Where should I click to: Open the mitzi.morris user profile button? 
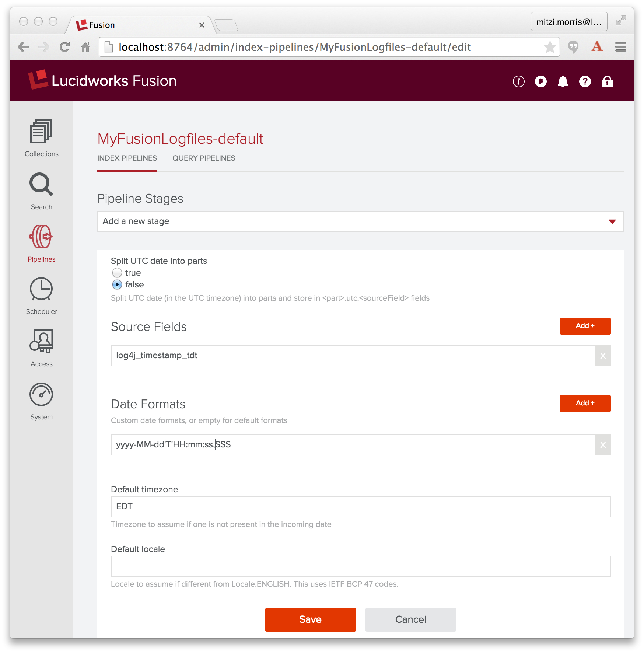pos(569,22)
